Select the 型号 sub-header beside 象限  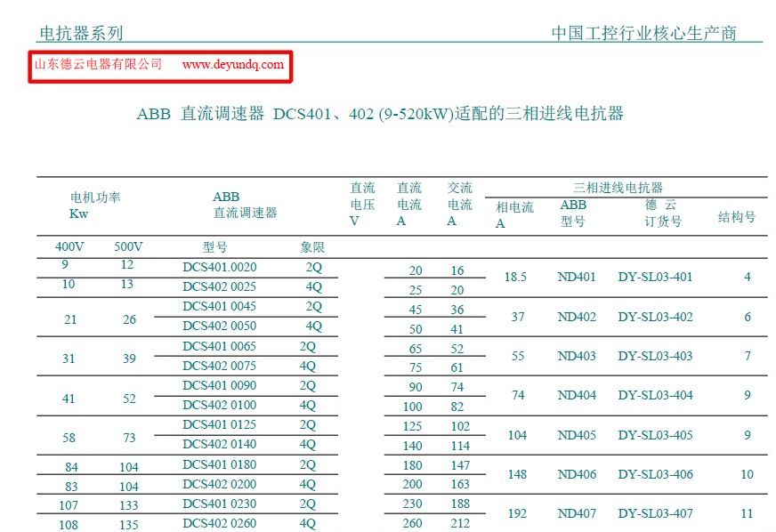(x=214, y=247)
